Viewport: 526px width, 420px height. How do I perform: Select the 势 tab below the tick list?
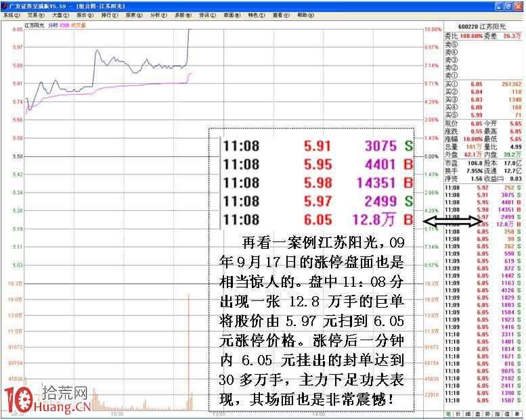[488, 415]
